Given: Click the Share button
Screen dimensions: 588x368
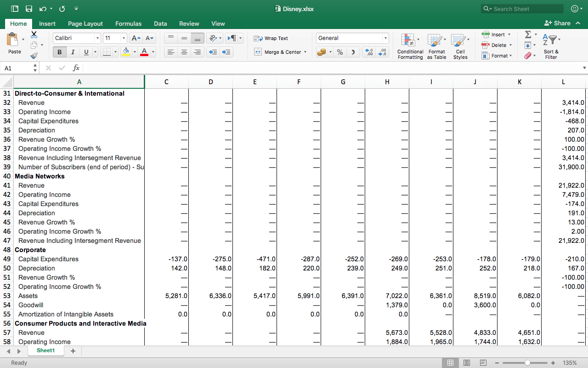Looking at the screenshot, I should pyautogui.click(x=557, y=23).
